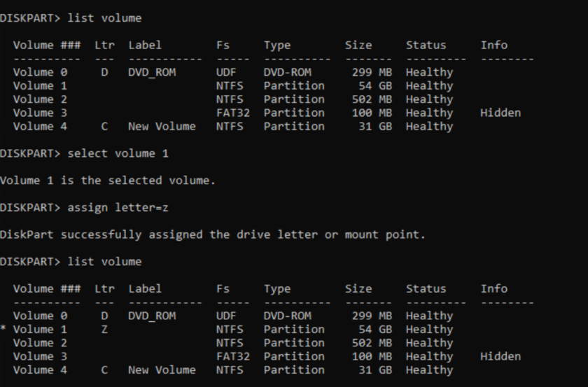Image resolution: width=588 pixels, height=387 pixels.
Task: Click the second 'list volume' command text
Action: click(x=104, y=262)
